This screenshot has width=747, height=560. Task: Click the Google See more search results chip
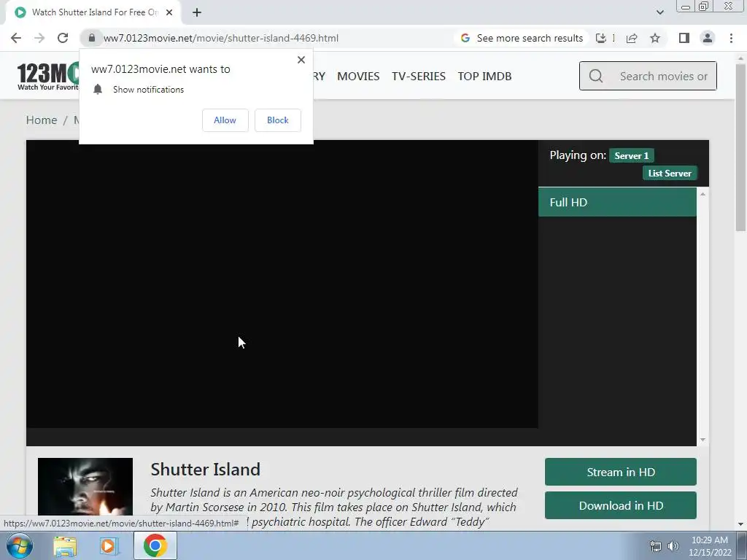(x=522, y=38)
